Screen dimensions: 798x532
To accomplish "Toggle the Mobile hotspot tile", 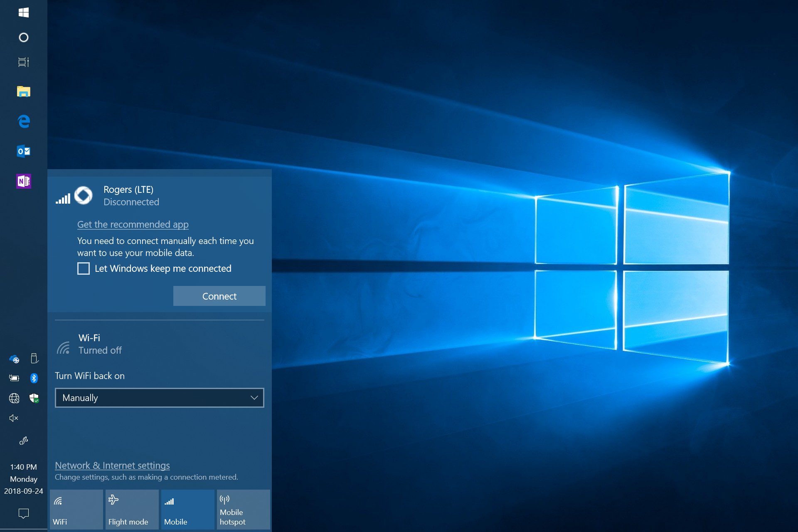I will click(x=244, y=510).
